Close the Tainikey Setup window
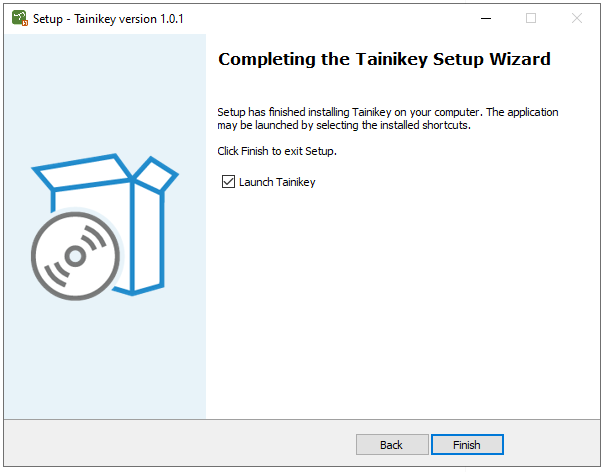605x472 pixels. pos(577,18)
